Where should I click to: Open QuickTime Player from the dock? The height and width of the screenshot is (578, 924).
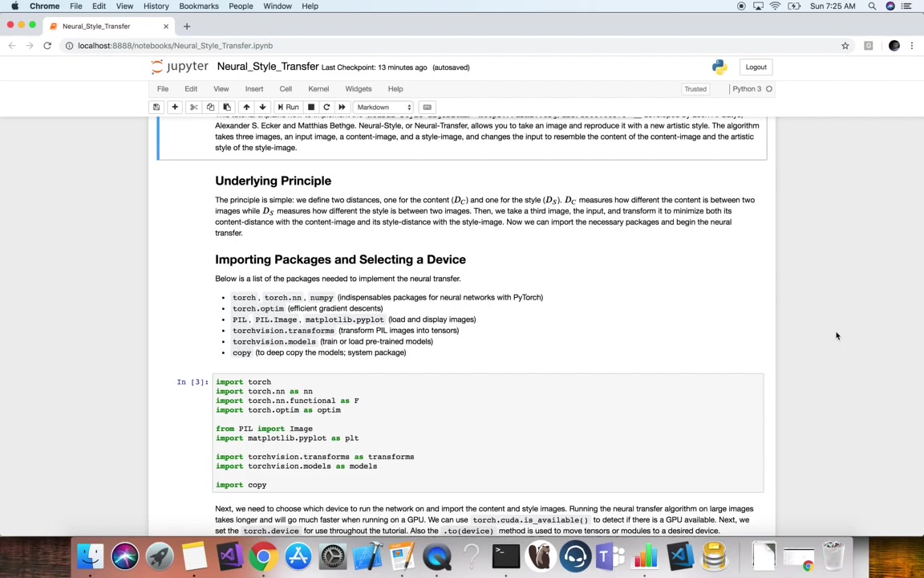(436, 556)
